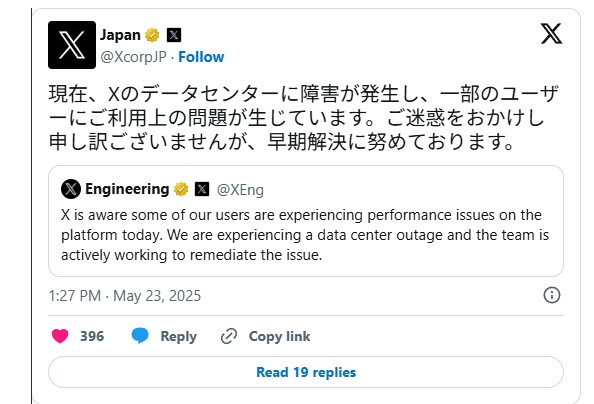Open the X Japan profile avatar
Image resolution: width=594 pixels, height=404 pixels.
(72, 45)
